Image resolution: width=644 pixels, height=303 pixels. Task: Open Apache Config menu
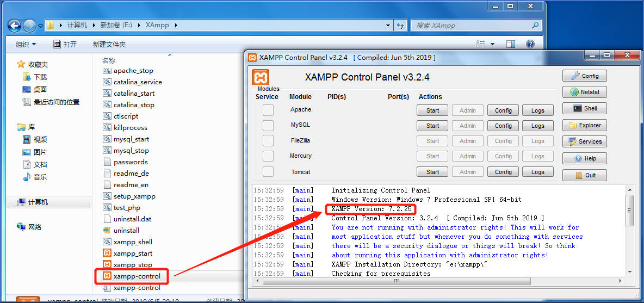[503, 110]
